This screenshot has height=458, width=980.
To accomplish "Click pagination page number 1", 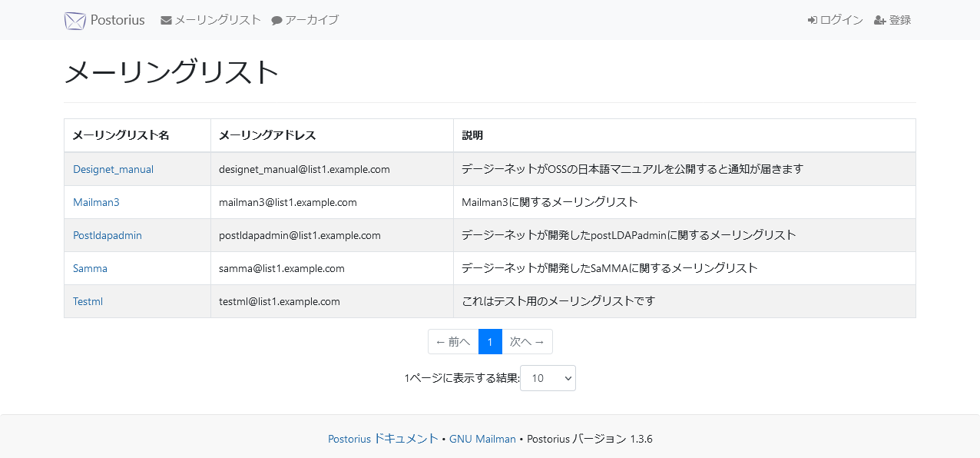I will pos(490,341).
